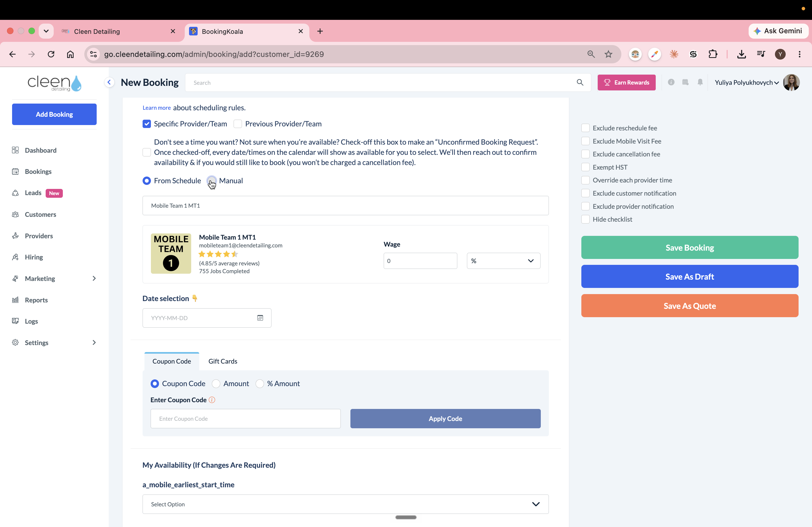Viewport: 812px width, 527px height.
Task: Follow the Learn more link
Action: (x=157, y=108)
